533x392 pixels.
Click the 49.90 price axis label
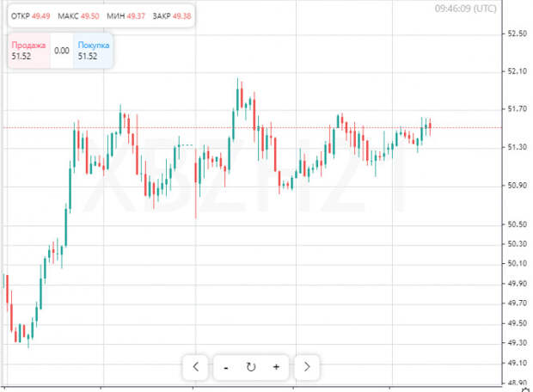pos(517,284)
